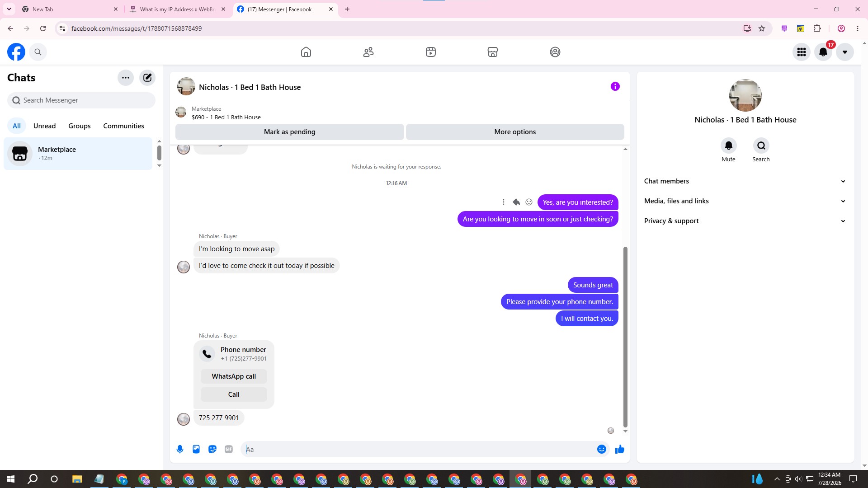Open a new browser tab plus button
This screenshot has height=488, width=868.
[347, 9]
